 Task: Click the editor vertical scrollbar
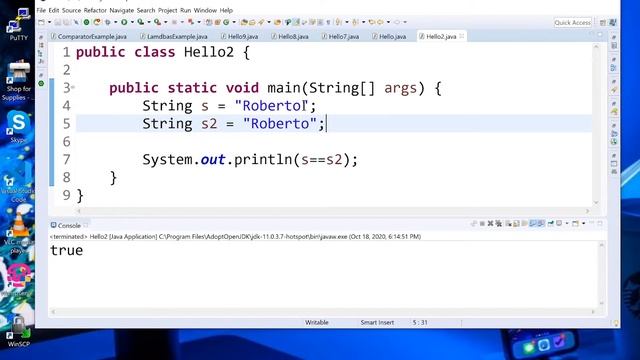(x=596, y=124)
